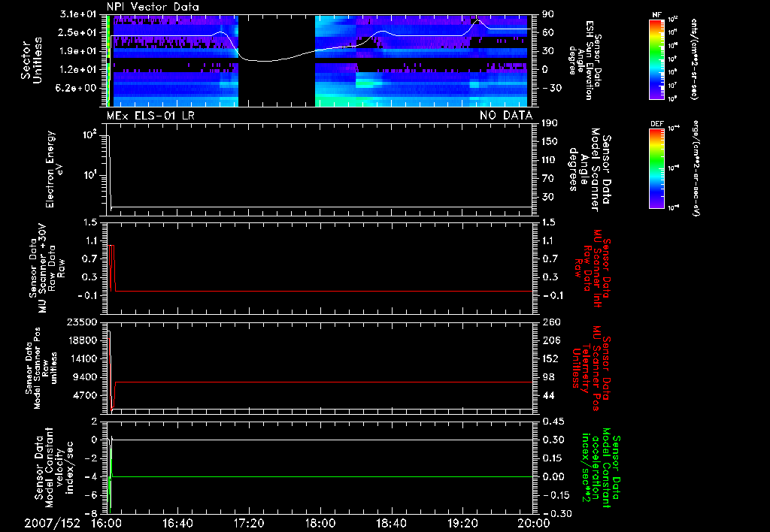Click the 'DEF' label above the color bar
This screenshot has width=770, height=532.
[657, 124]
